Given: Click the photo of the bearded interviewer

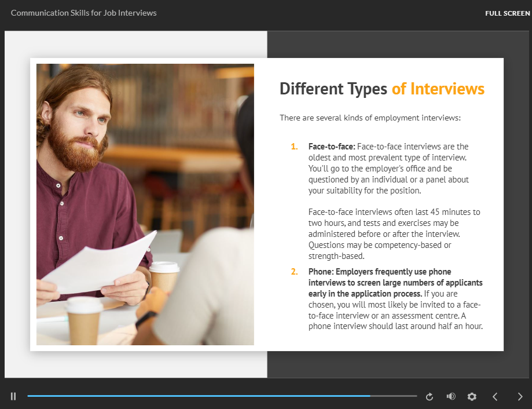Looking at the screenshot, I should [145, 204].
